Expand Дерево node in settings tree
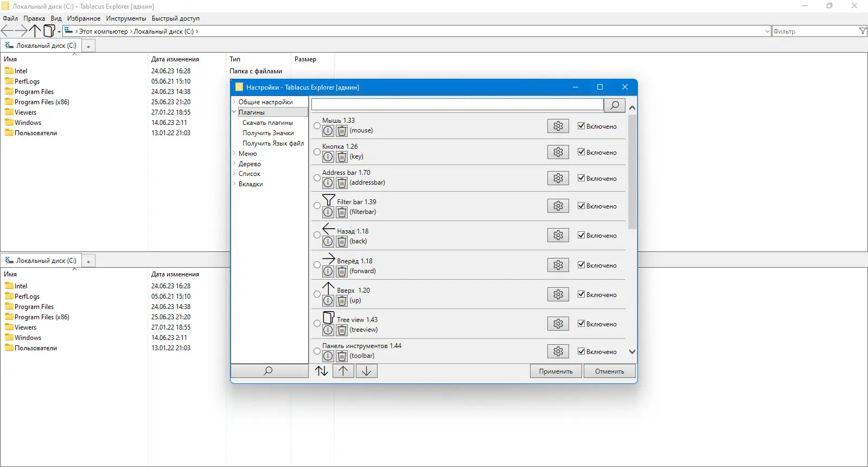The height and width of the screenshot is (467, 868). point(234,163)
